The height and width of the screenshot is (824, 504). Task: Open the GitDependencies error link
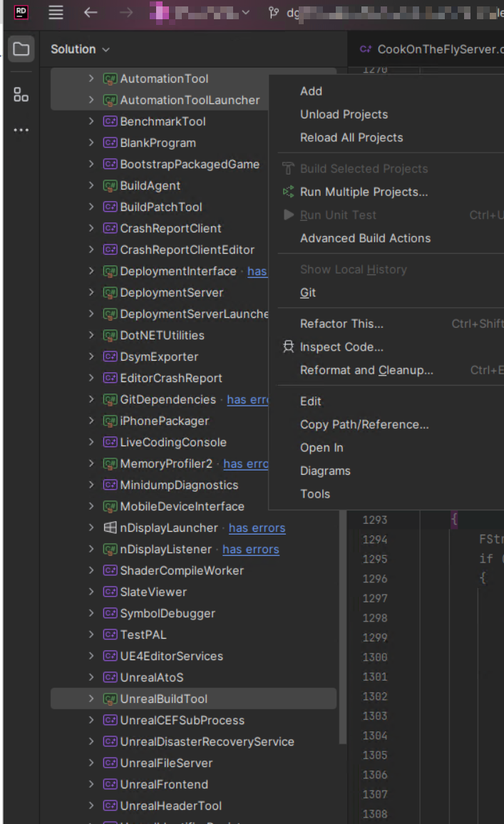[x=247, y=399]
